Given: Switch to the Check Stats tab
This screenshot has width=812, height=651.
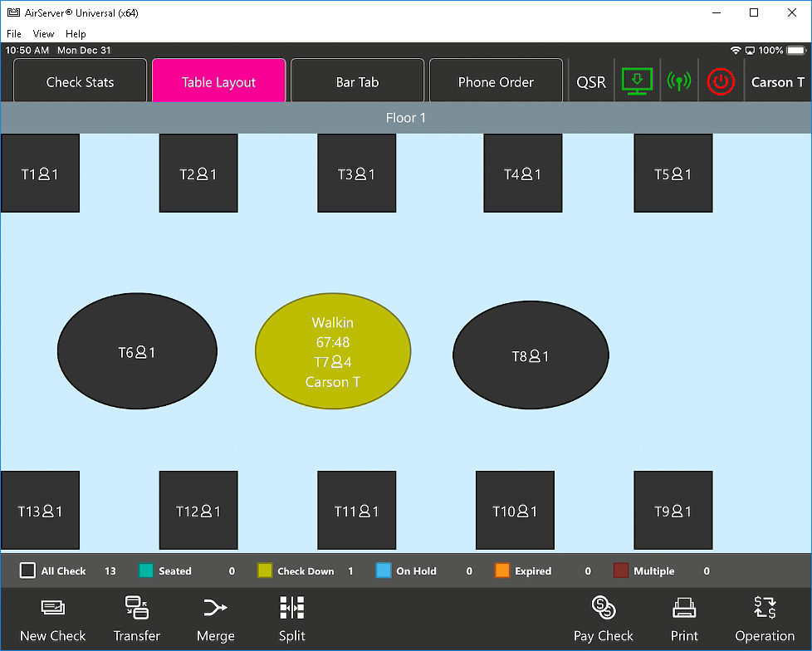Looking at the screenshot, I should [81, 82].
